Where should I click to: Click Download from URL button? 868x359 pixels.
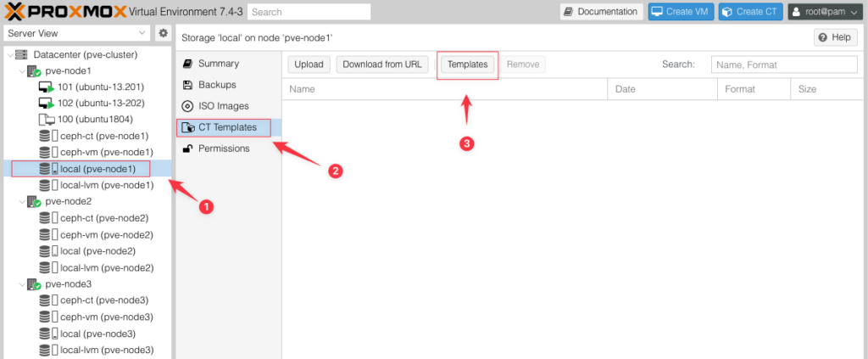coord(382,65)
